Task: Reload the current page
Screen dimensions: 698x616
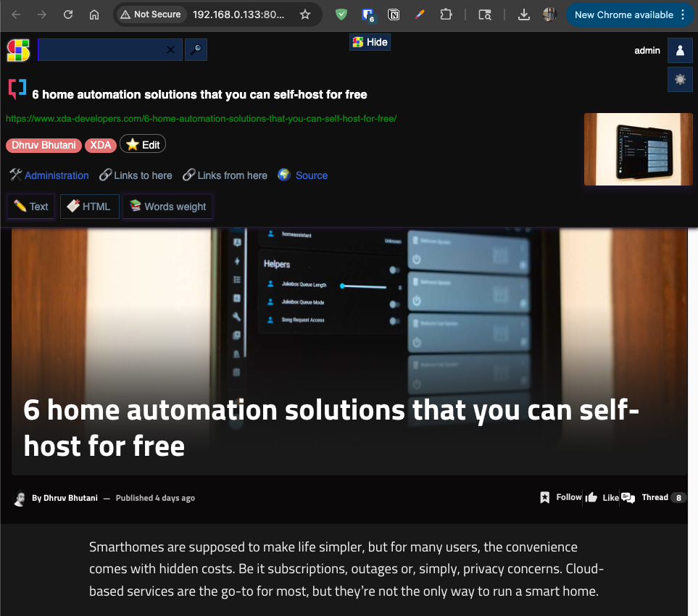Action: [68, 14]
